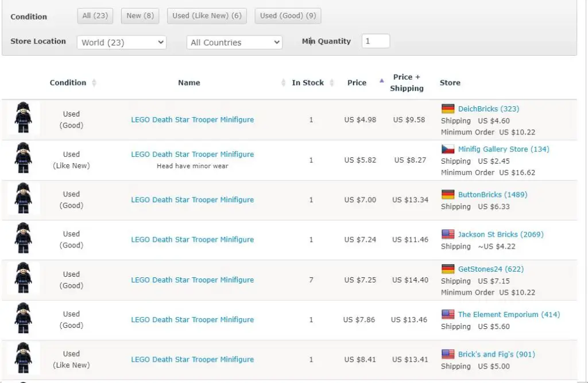Open Death Star Trooper link with minor wear note

tap(192, 154)
